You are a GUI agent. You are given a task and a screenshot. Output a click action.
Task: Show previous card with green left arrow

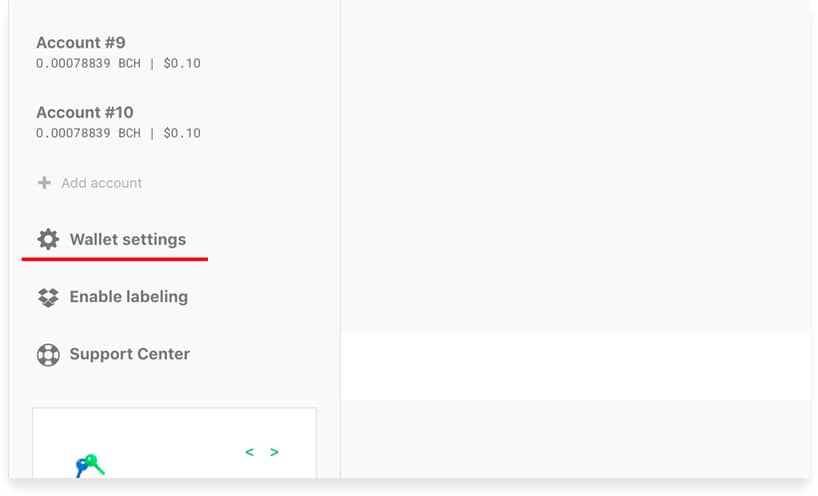click(249, 452)
